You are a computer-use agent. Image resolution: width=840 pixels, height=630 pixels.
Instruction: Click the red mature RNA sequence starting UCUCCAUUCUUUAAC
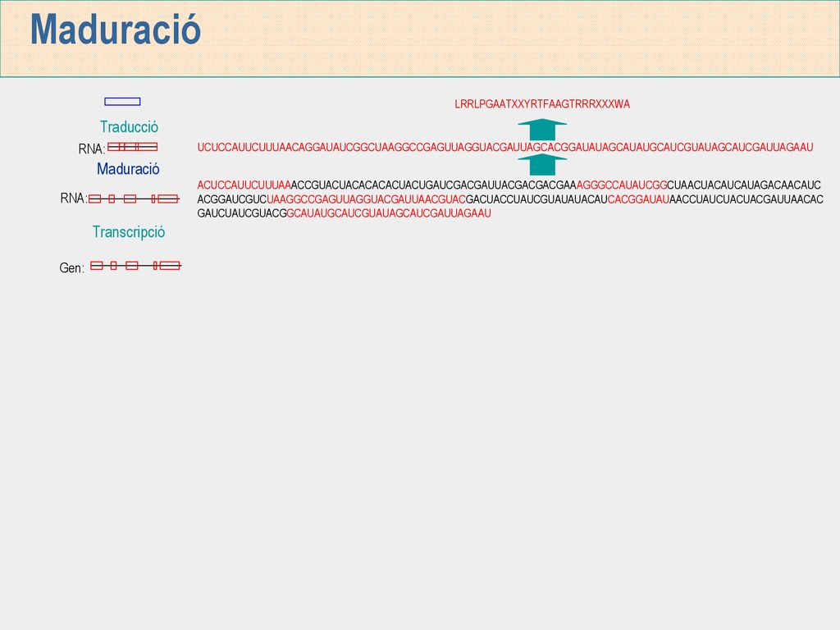[x=505, y=148]
